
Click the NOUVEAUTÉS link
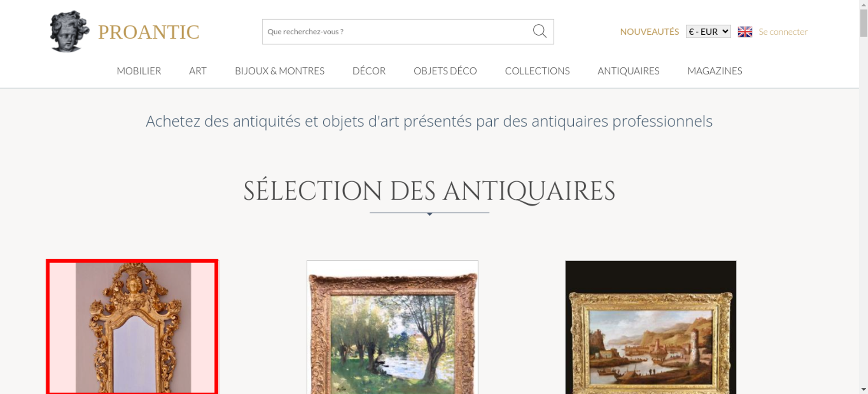click(x=649, y=32)
